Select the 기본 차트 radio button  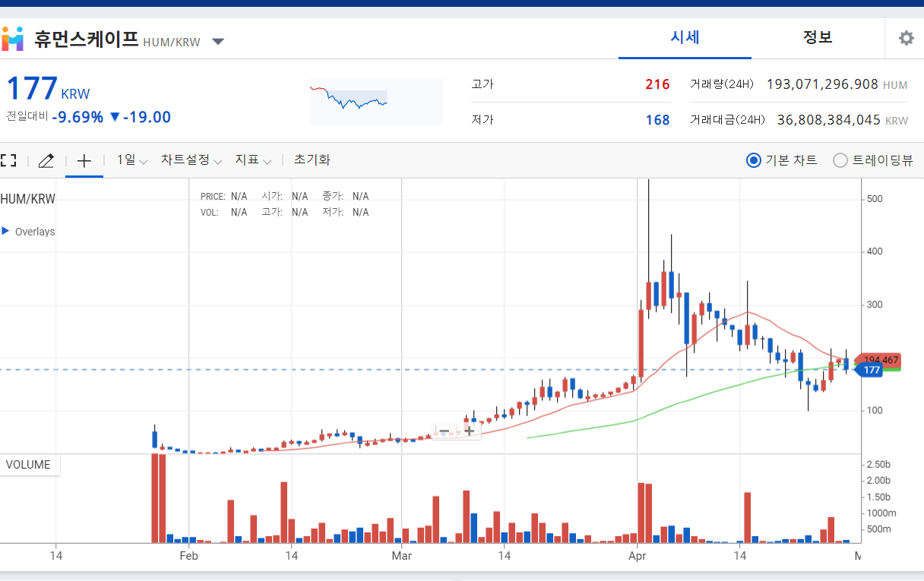[754, 160]
